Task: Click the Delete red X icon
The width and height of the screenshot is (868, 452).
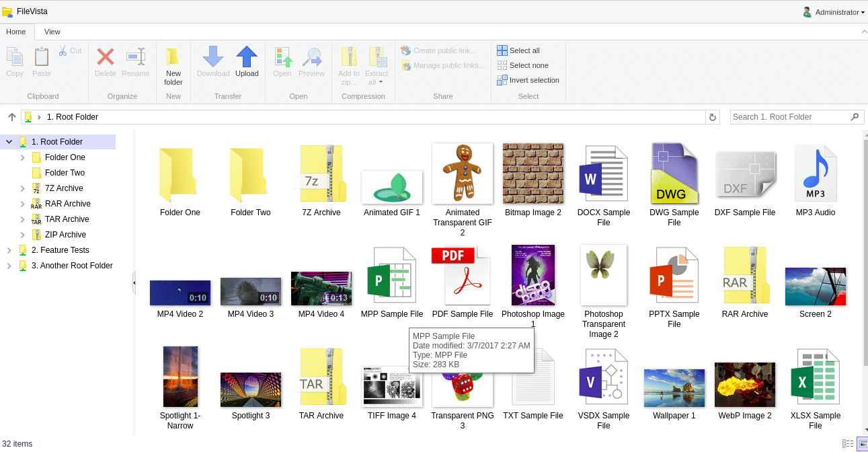Action: point(106,57)
